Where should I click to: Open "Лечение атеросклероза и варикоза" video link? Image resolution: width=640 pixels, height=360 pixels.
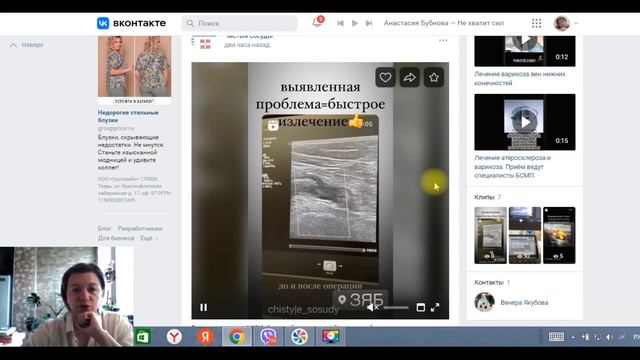coord(512,167)
